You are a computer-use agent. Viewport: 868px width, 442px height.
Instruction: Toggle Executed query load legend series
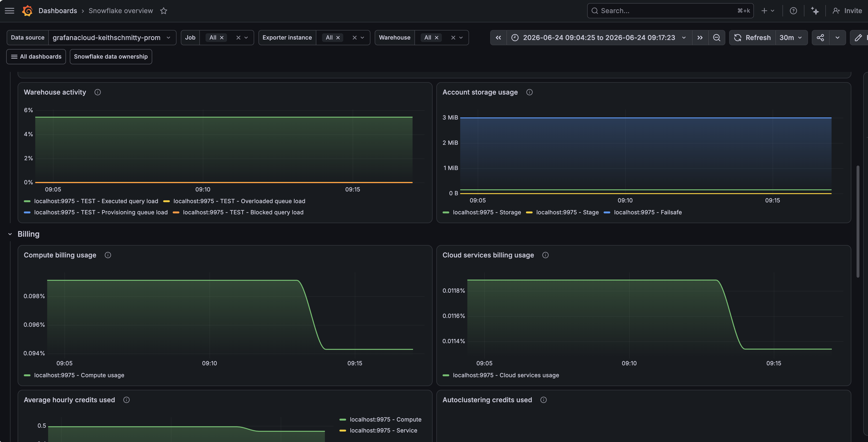[96, 201]
